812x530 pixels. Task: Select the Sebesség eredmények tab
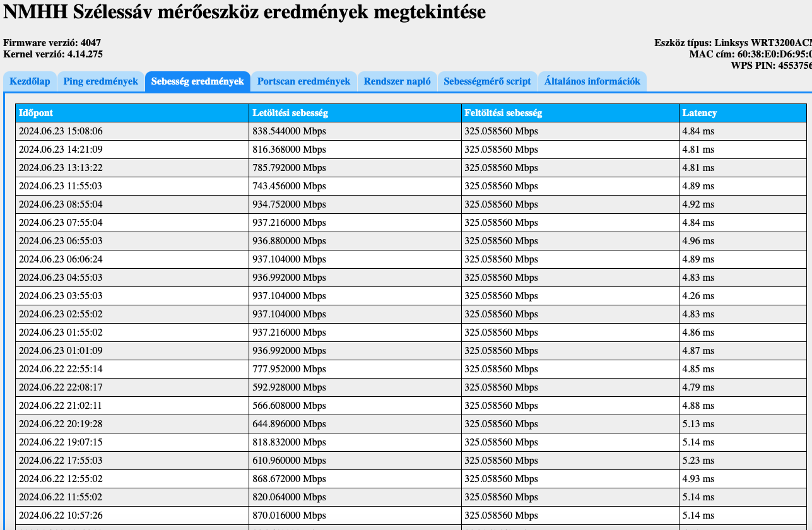197,81
